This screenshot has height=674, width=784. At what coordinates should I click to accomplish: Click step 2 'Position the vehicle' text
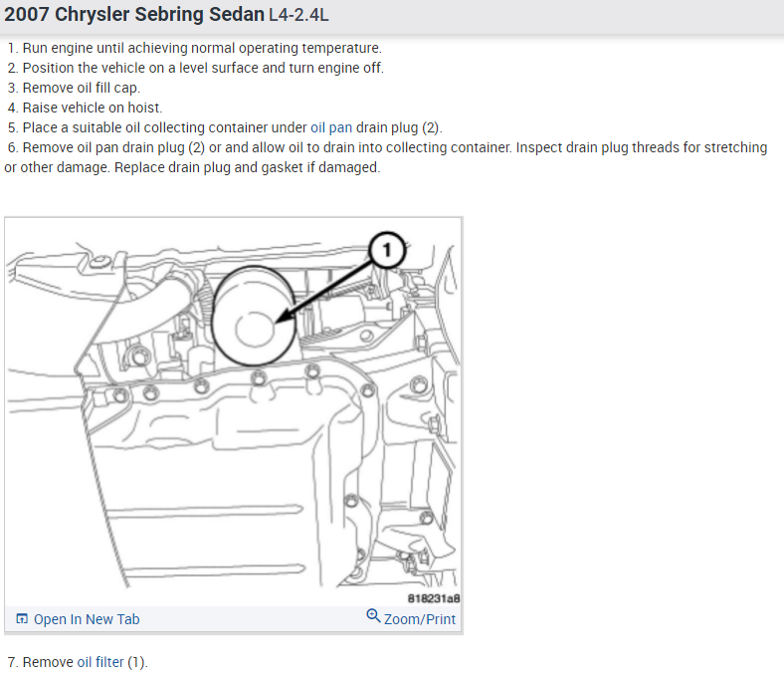[x=196, y=68]
